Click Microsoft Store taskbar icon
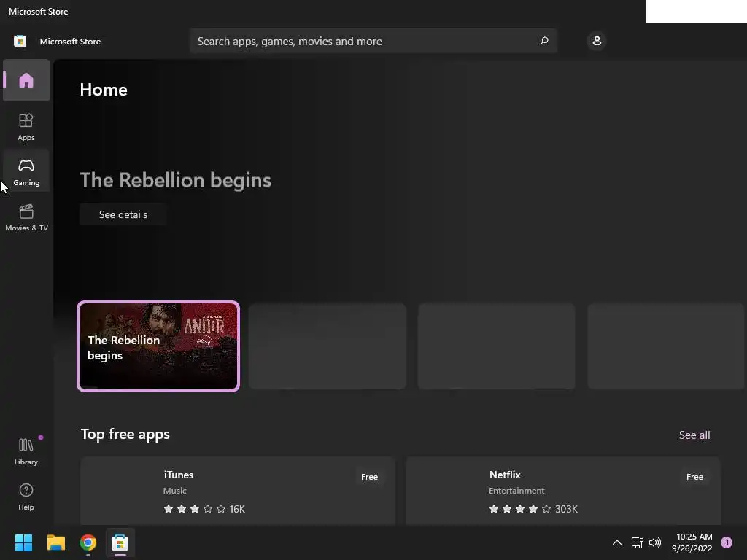The image size is (747, 560). (x=120, y=542)
